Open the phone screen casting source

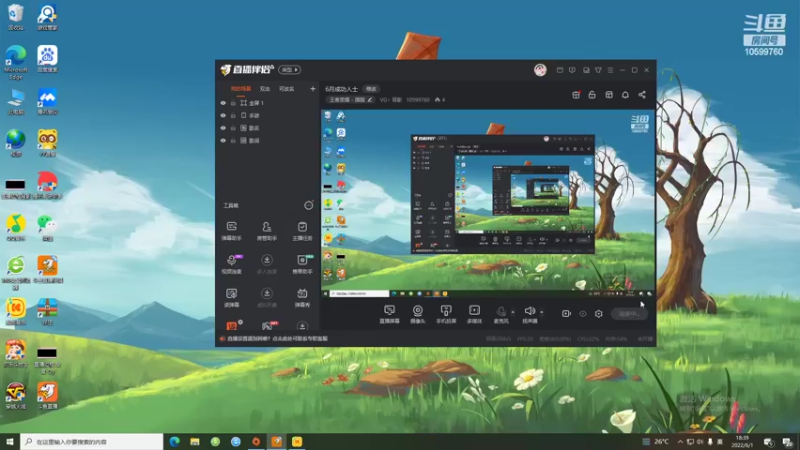446,314
